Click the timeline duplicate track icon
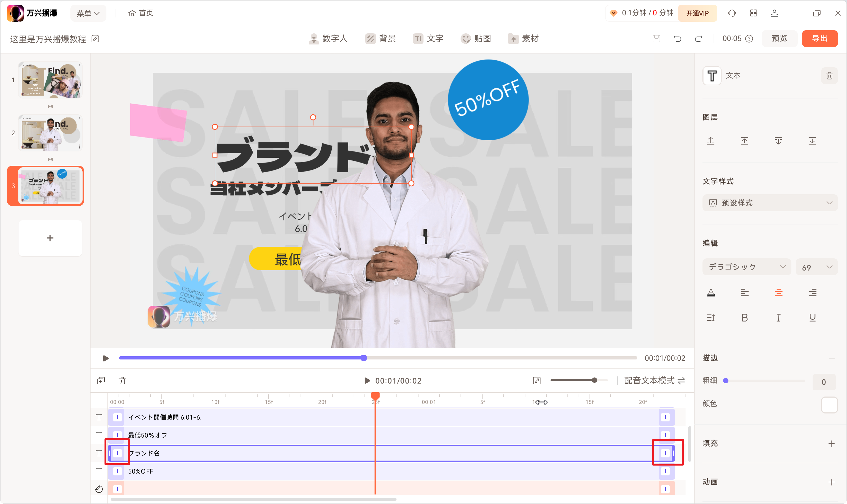This screenshot has height=504, width=847. (101, 381)
